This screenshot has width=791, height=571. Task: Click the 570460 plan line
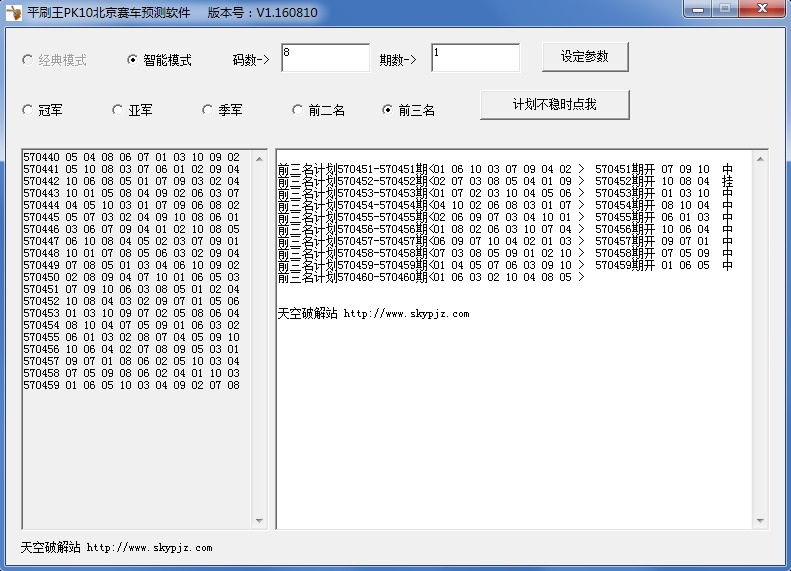pyautogui.click(x=430, y=277)
